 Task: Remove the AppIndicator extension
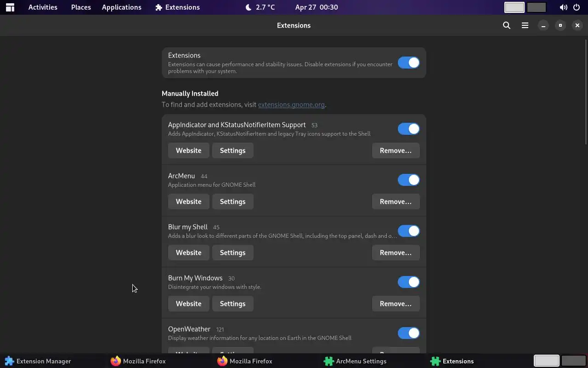tap(396, 150)
